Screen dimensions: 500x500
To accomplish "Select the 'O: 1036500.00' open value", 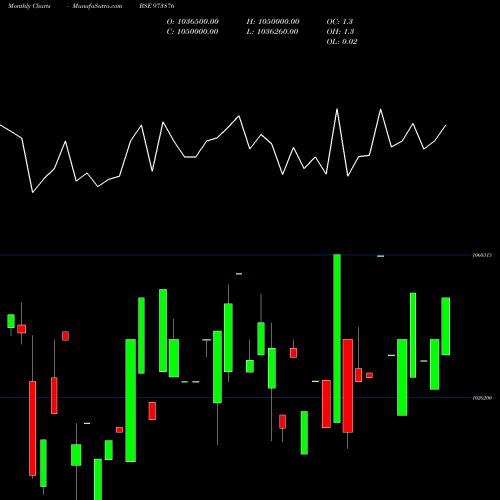I will pyautogui.click(x=193, y=22).
